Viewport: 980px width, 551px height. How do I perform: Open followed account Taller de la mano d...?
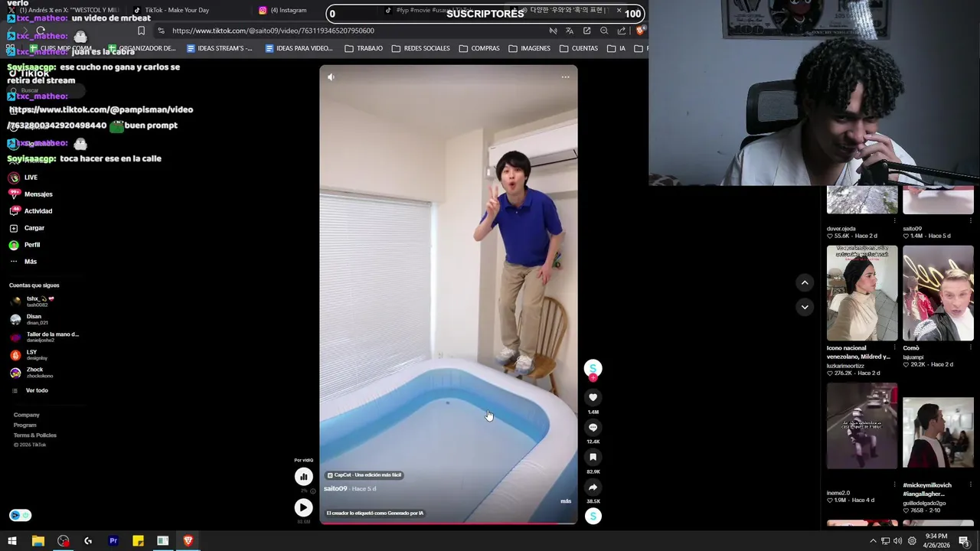click(44, 337)
